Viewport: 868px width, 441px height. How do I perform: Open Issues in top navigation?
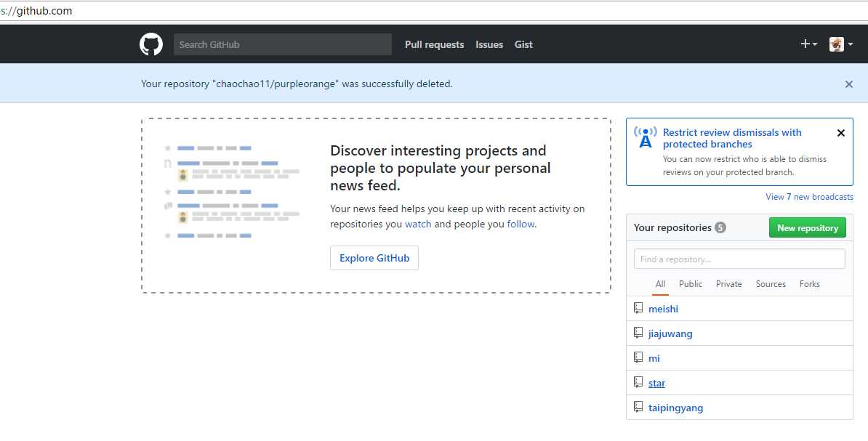(x=489, y=45)
